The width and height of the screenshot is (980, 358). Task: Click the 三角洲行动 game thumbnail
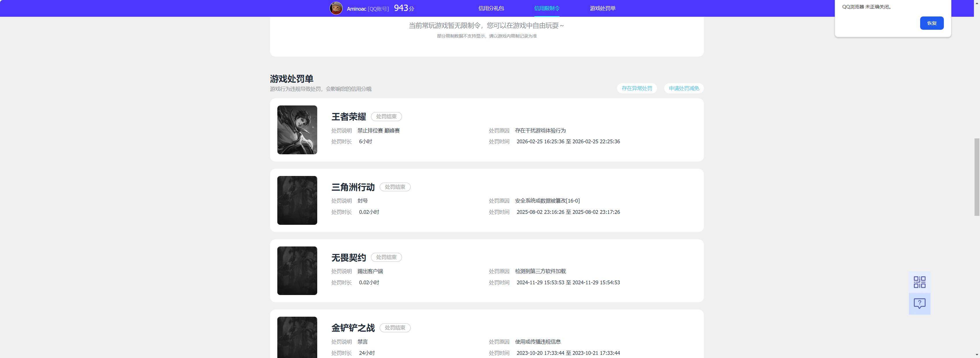[x=297, y=200]
